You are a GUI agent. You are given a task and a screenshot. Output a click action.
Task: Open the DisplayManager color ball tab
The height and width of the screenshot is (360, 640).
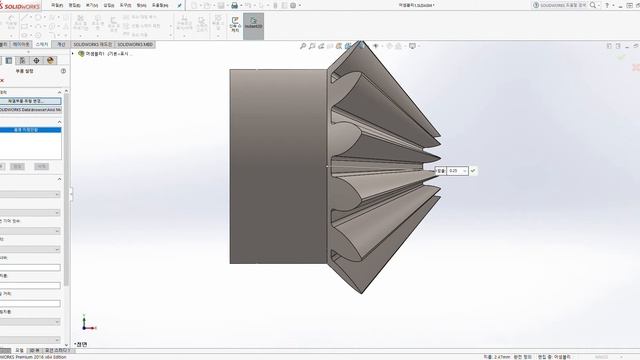tap(50, 60)
